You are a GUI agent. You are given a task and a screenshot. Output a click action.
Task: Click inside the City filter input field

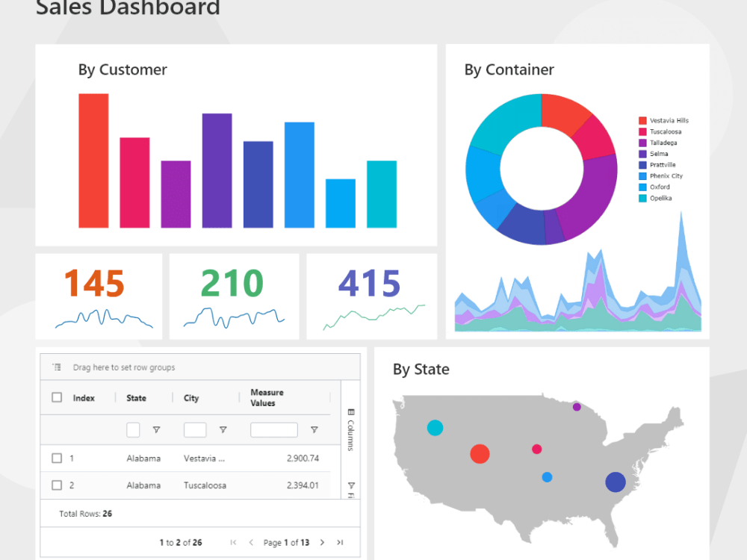(x=196, y=430)
